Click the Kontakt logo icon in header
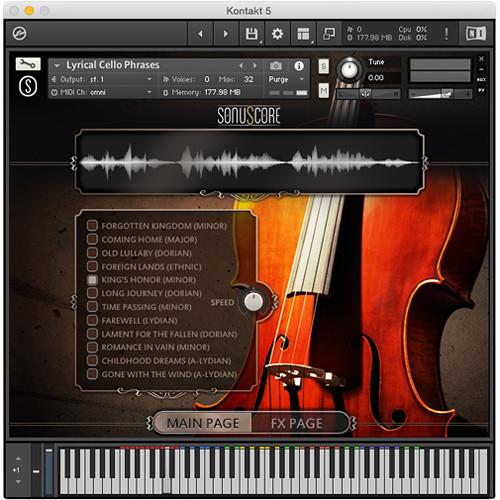The height and width of the screenshot is (500, 500). click(x=19, y=34)
